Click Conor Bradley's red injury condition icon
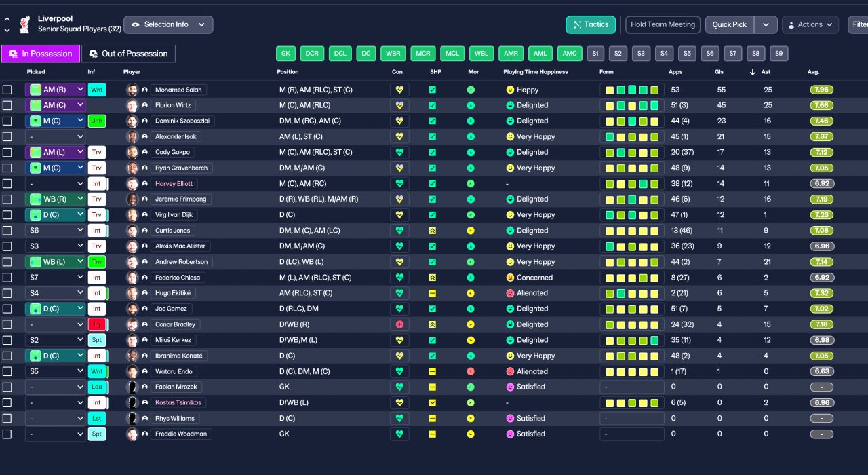868x475 pixels. [x=399, y=324]
